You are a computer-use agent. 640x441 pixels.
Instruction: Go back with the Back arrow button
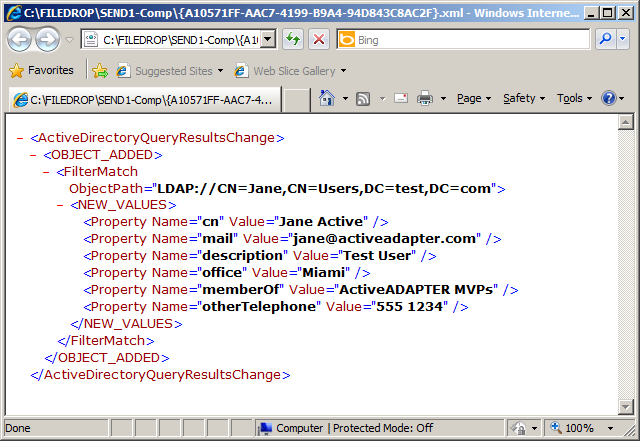coord(19,40)
